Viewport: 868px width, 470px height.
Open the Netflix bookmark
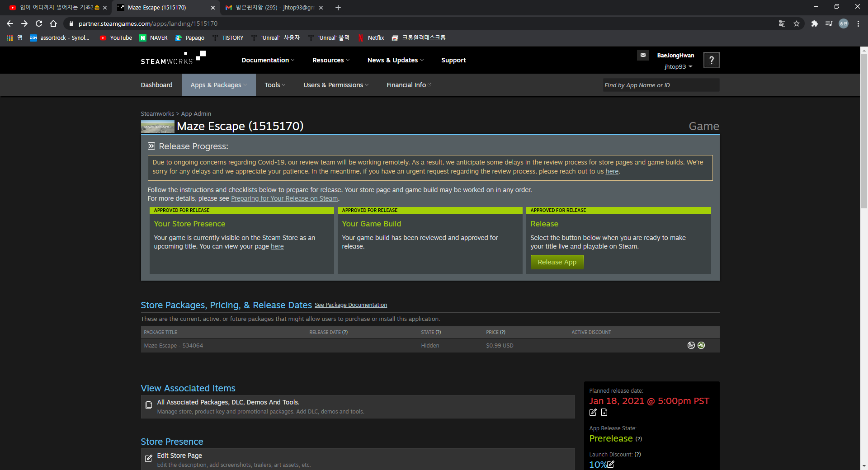tap(371, 38)
